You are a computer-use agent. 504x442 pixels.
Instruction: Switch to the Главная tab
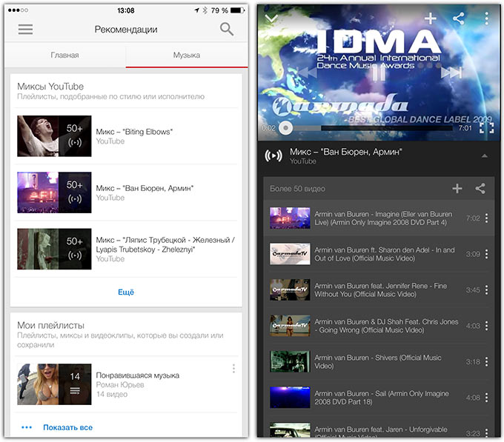(x=65, y=56)
